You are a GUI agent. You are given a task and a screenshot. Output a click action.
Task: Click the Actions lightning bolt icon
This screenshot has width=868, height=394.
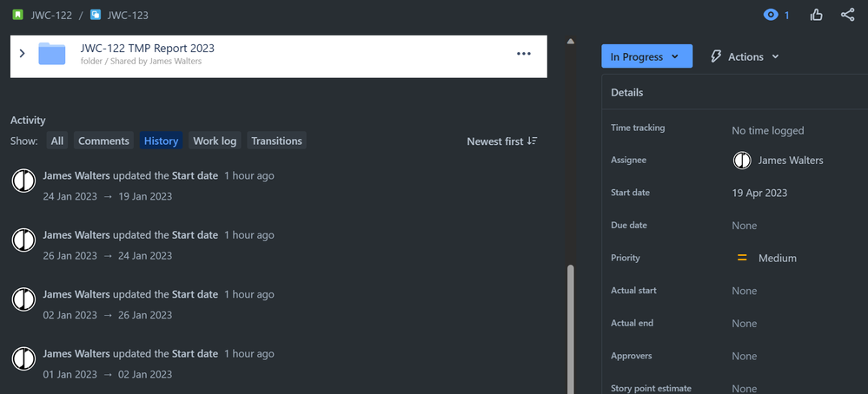716,56
